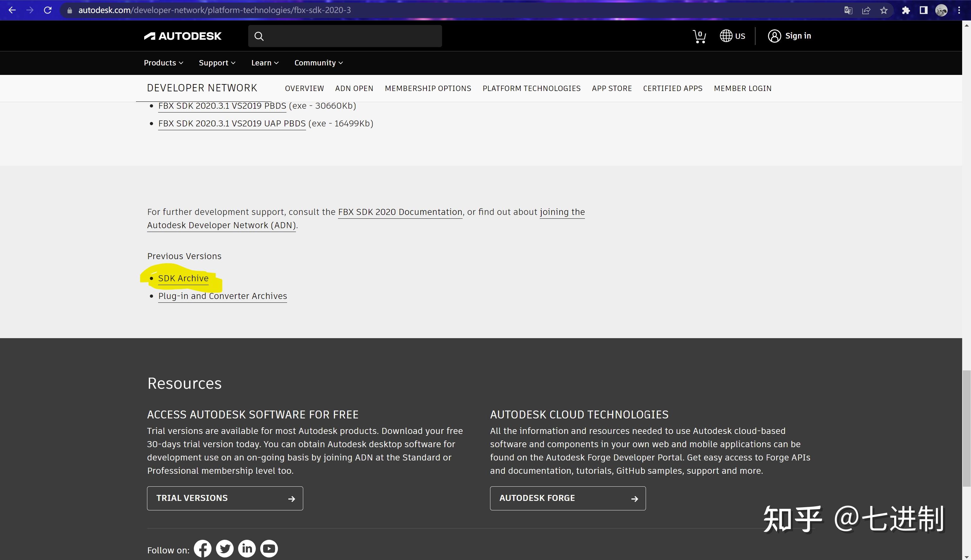Image resolution: width=971 pixels, height=560 pixels.
Task: Open browser extensions puzzle icon
Action: point(906,10)
